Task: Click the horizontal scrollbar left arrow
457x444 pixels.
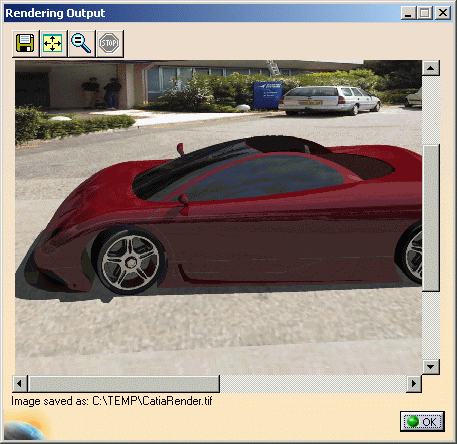Action: [x=20, y=383]
